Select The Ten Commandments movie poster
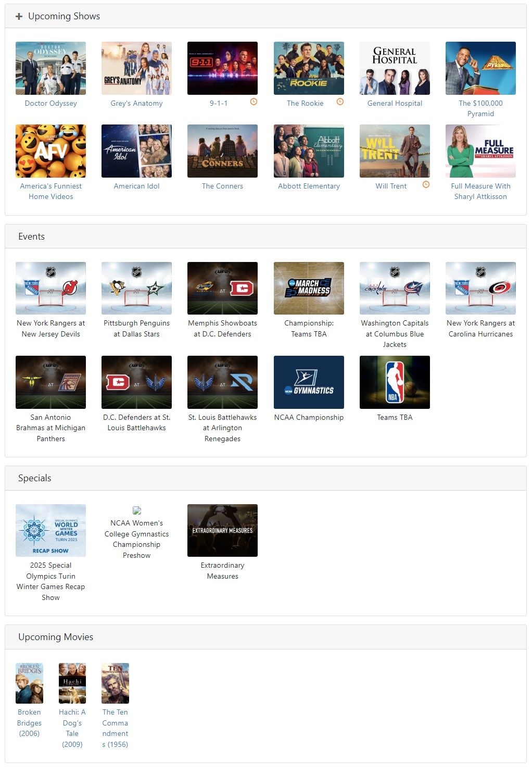Image resolution: width=532 pixels, height=775 pixels. pyautogui.click(x=115, y=683)
